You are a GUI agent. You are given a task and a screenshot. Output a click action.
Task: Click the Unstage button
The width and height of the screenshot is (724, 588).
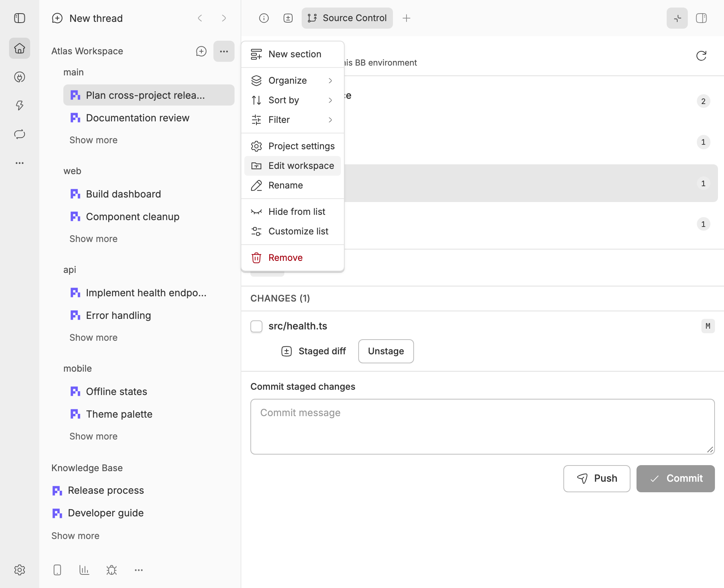tap(386, 351)
